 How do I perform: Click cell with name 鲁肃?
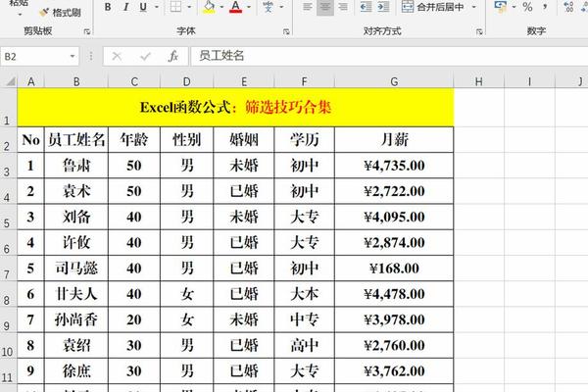(76, 166)
